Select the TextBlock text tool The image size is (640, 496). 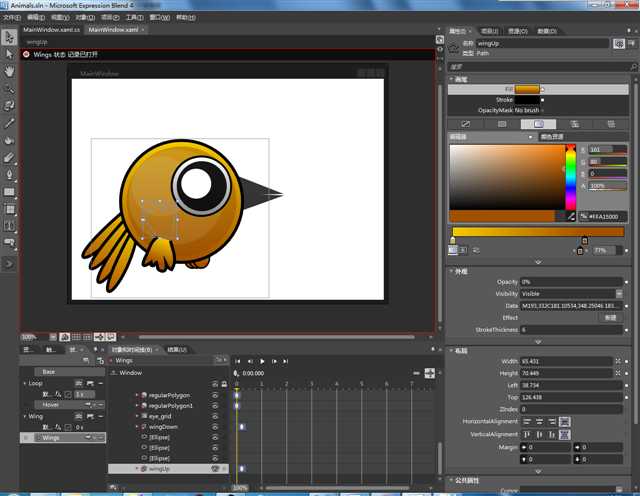9,226
